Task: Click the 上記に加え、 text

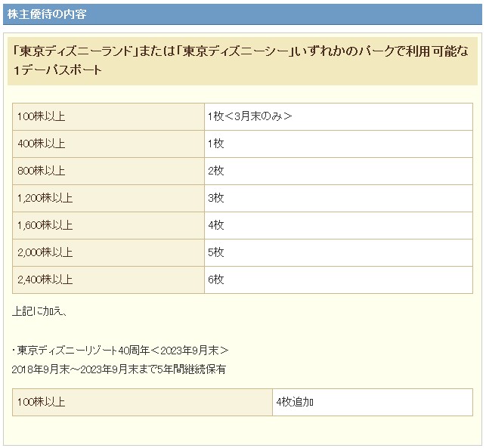Action: (39, 311)
